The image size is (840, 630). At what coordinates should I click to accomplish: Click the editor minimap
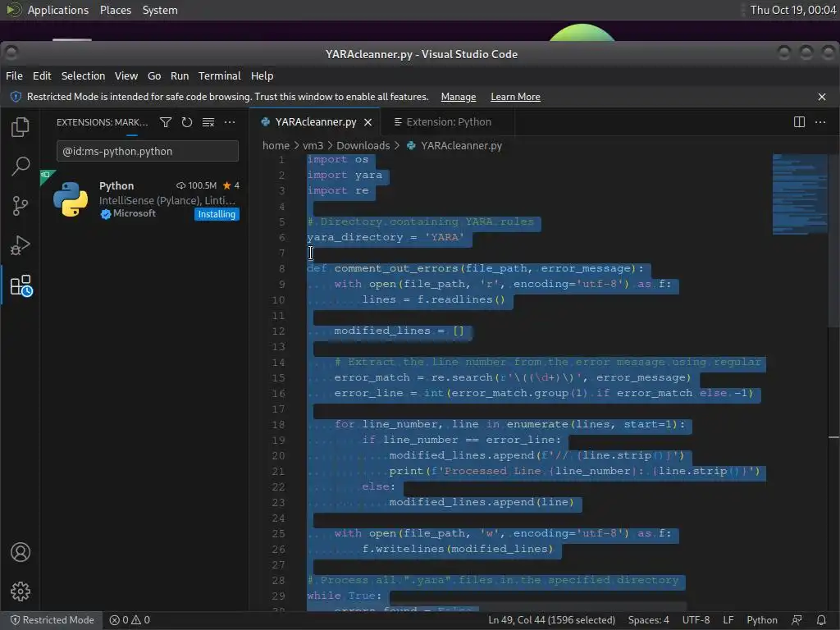[x=800, y=194]
